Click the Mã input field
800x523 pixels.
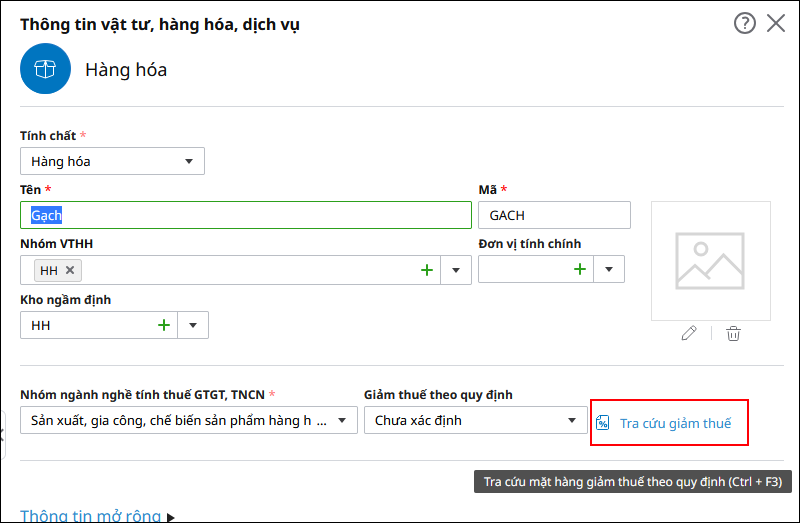[x=554, y=215]
